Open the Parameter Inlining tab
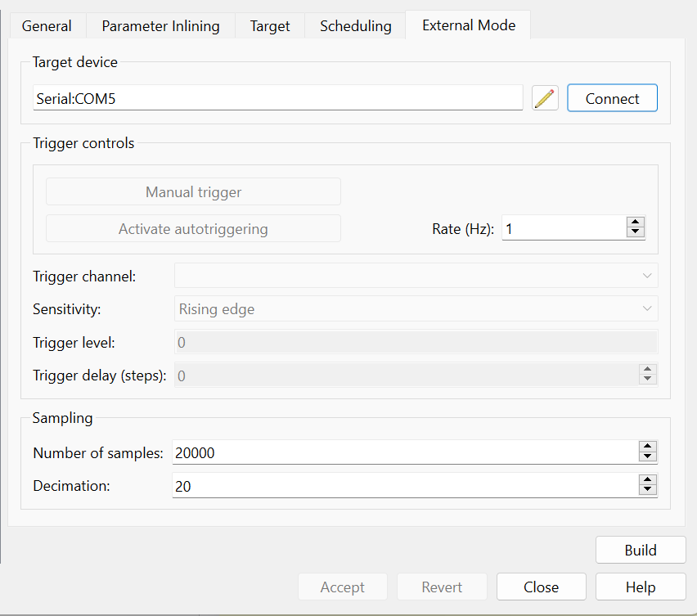Screen dimensions: 697x616 (x=160, y=26)
